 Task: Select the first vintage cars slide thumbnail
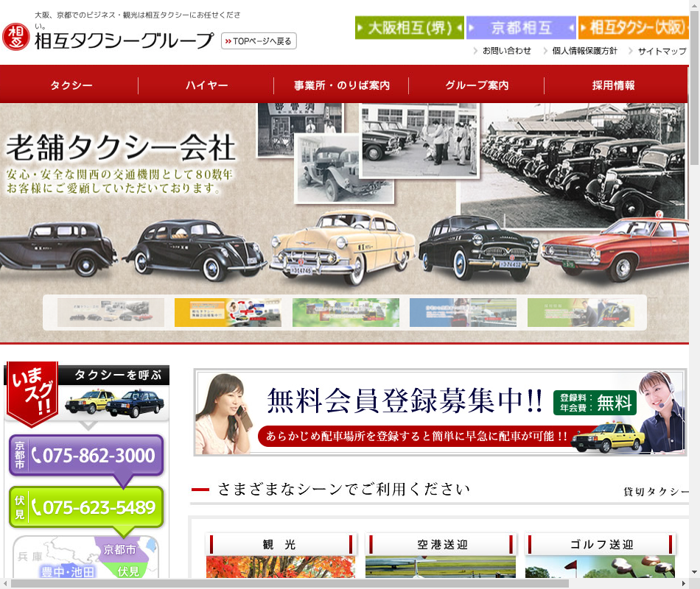[111, 312]
